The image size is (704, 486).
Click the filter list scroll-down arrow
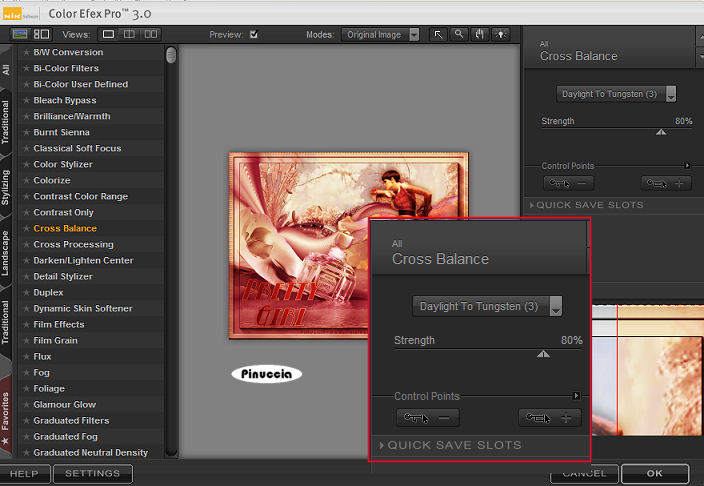point(171,453)
